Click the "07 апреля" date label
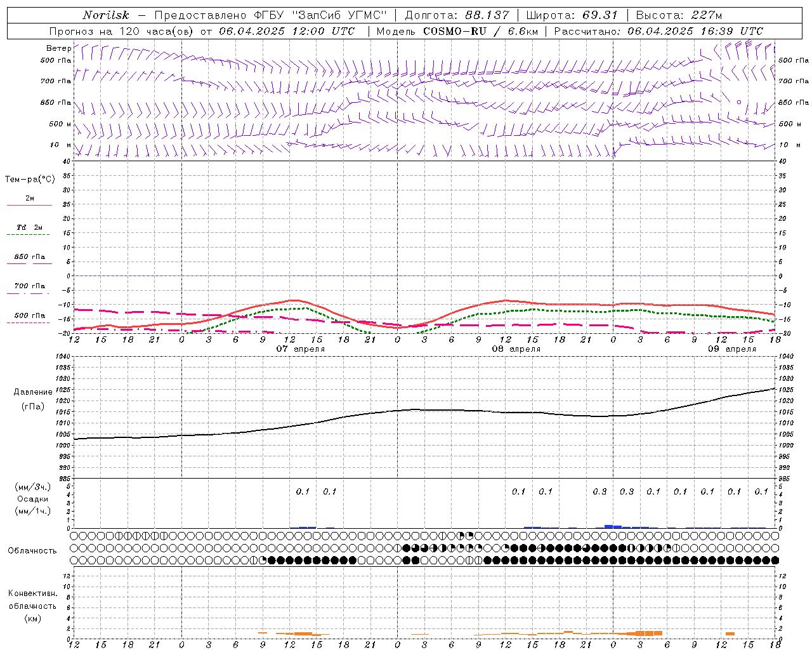Image resolution: width=812 pixels, height=650 pixels. [301, 349]
